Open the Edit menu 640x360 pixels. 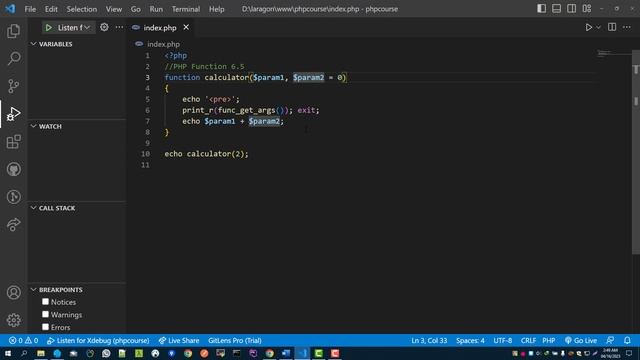[x=51, y=9]
